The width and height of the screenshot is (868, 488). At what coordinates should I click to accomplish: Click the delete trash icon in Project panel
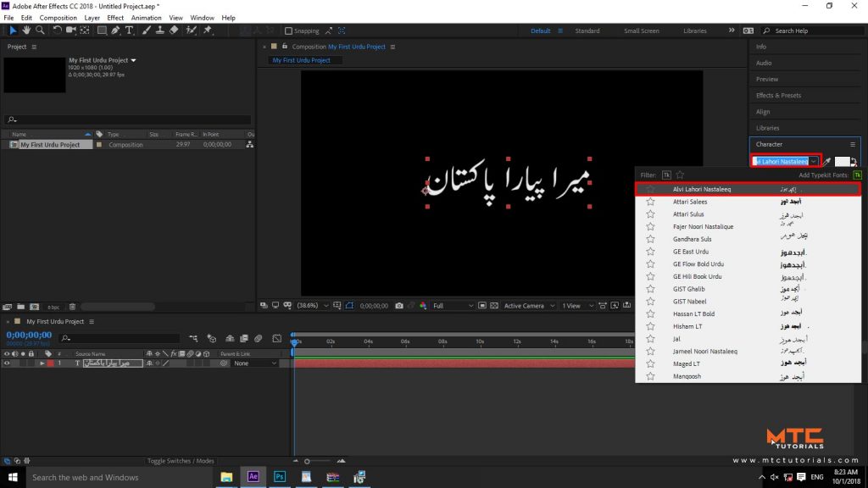coord(72,307)
